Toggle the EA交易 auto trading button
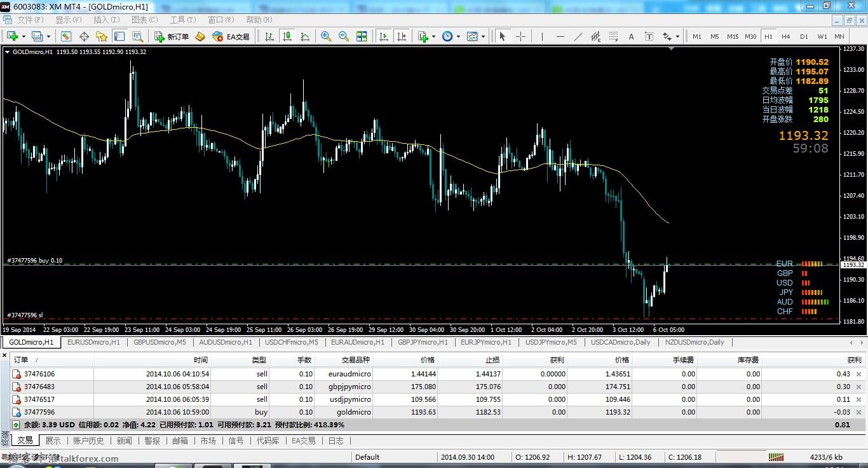The height and width of the screenshot is (468, 868). [231, 36]
